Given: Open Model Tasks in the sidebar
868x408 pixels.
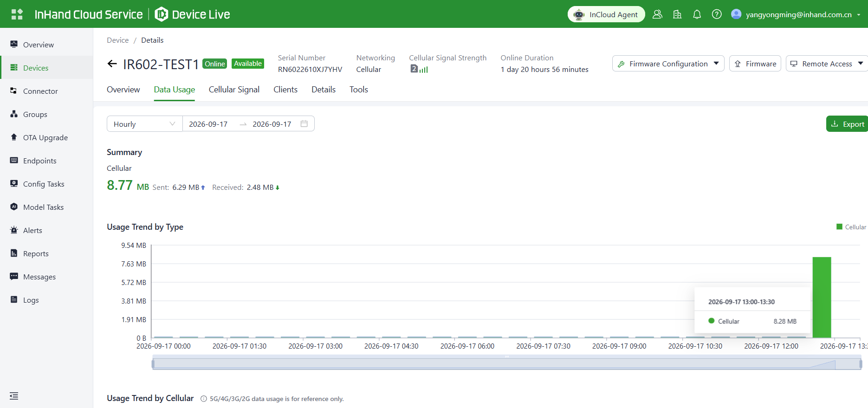Looking at the screenshot, I should [x=46, y=207].
